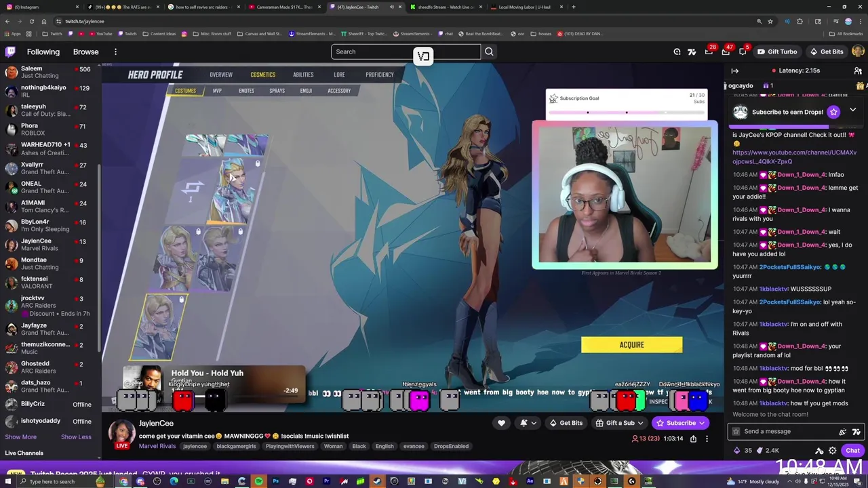
Task: Open the top navigation more-options dots
Action: pos(115,52)
